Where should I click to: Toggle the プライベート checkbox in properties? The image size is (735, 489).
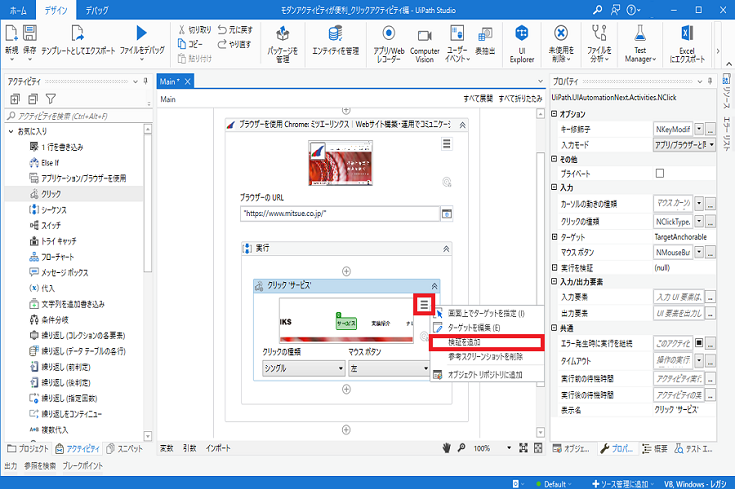659,173
